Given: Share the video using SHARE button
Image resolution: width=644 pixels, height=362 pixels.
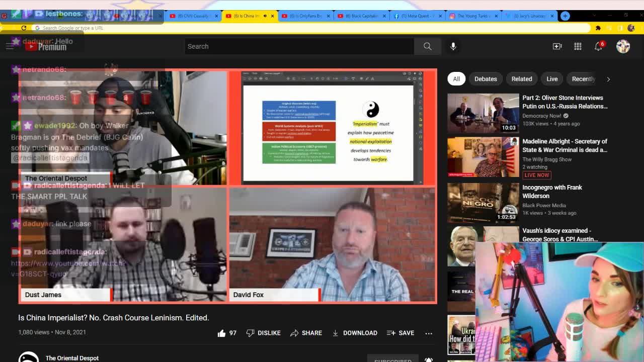Looking at the screenshot, I should 306,333.
